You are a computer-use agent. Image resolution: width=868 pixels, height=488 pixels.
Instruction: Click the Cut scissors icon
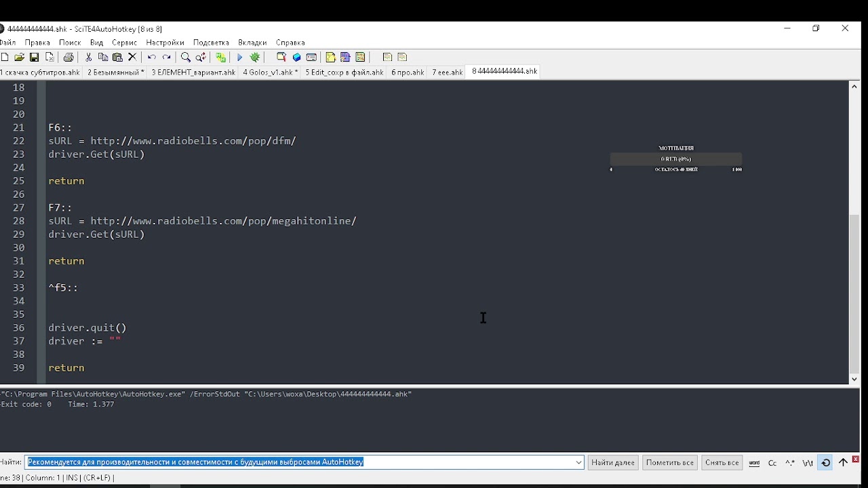(88, 58)
